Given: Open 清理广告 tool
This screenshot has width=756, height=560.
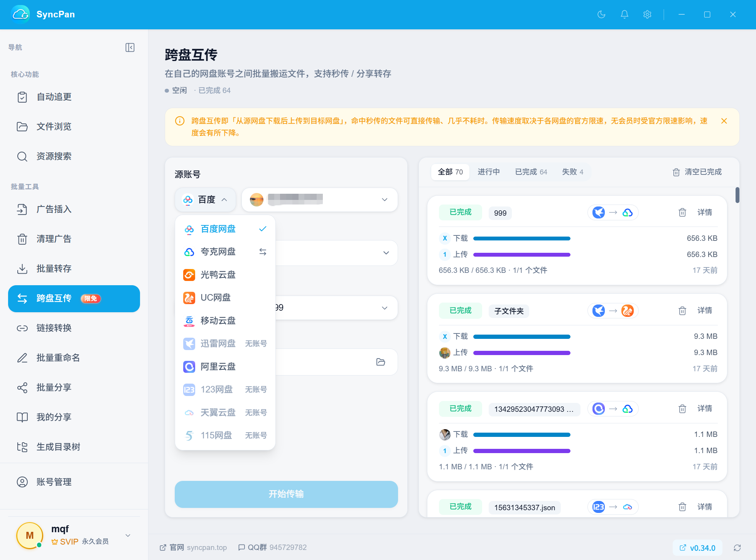Looking at the screenshot, I should click(74, 239).
